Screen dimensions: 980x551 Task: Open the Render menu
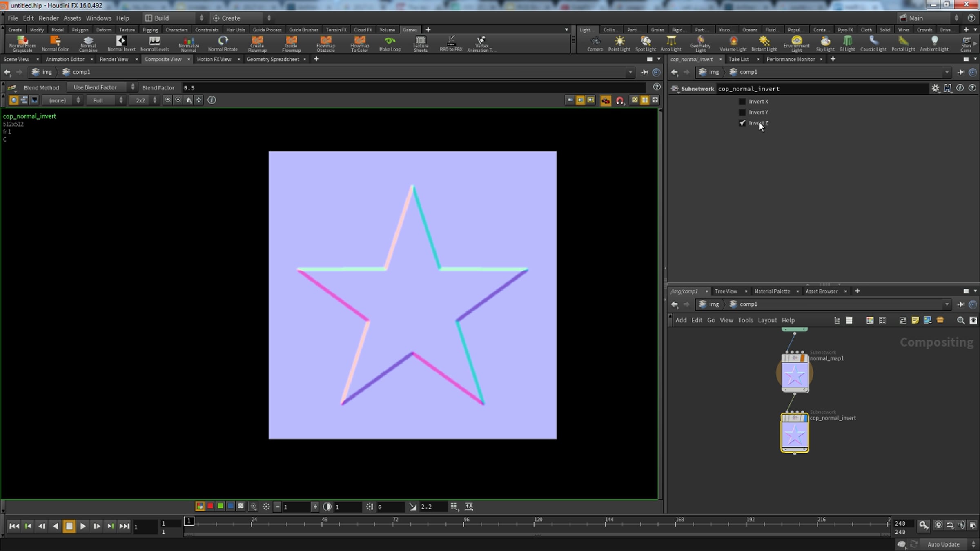(x=49, y=18)
